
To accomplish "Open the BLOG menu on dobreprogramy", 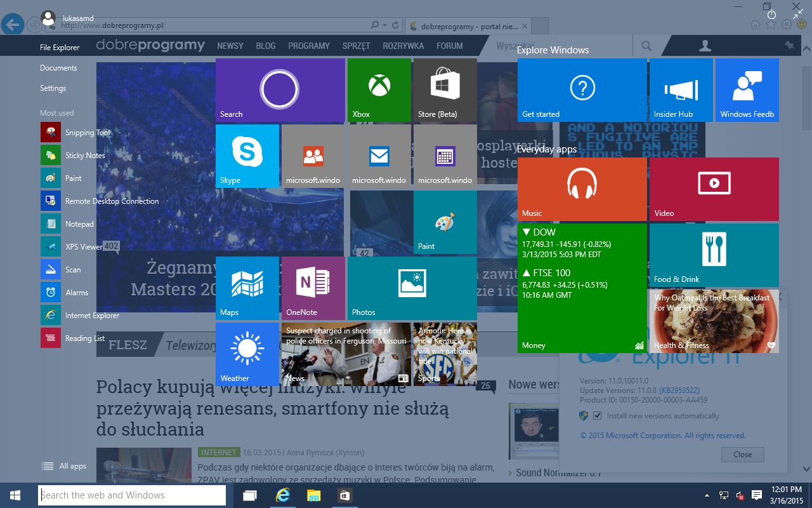I will [x=266, y=46].
